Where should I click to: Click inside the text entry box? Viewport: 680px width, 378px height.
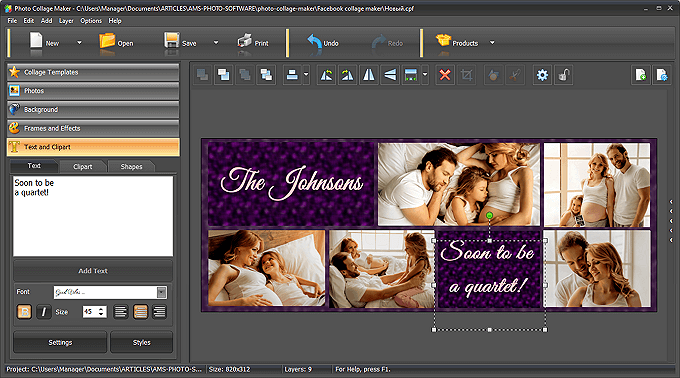[93, 216]
